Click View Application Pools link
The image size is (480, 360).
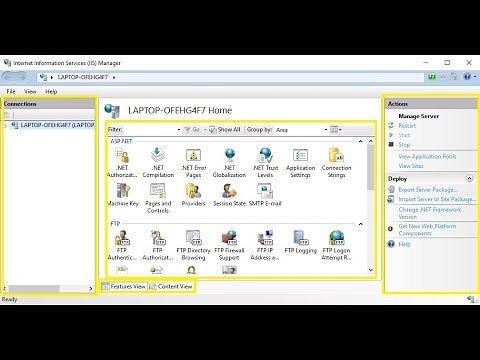[x=427, y=156]
